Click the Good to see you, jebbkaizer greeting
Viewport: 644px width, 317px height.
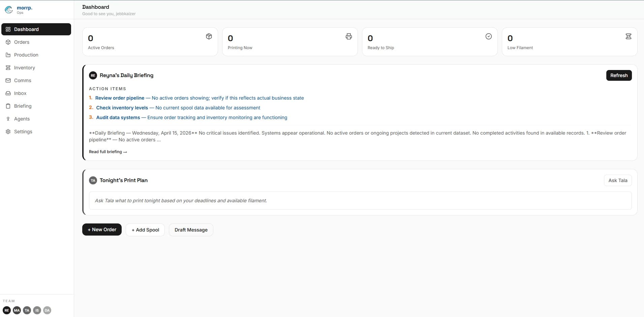(x=109, y=14)
